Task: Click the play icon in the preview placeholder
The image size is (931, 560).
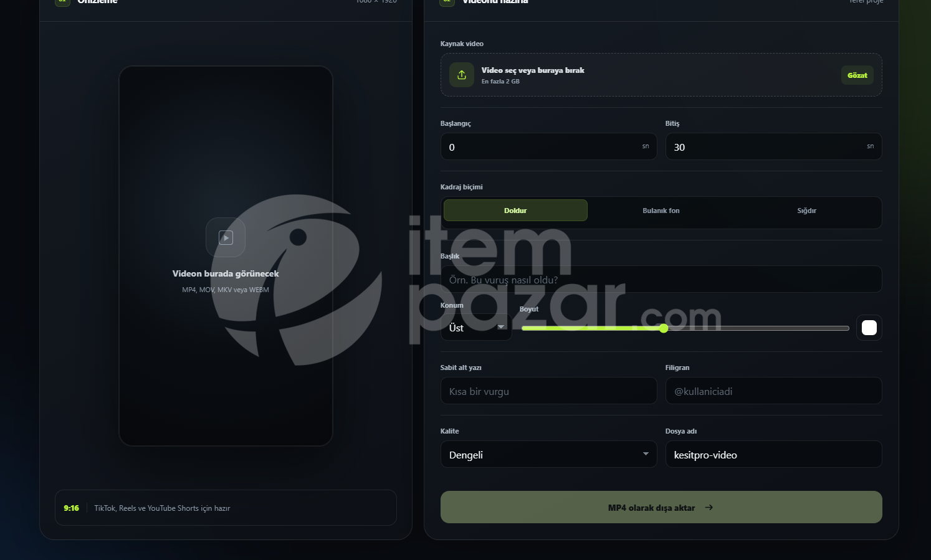Action: [x=226, y=237]
